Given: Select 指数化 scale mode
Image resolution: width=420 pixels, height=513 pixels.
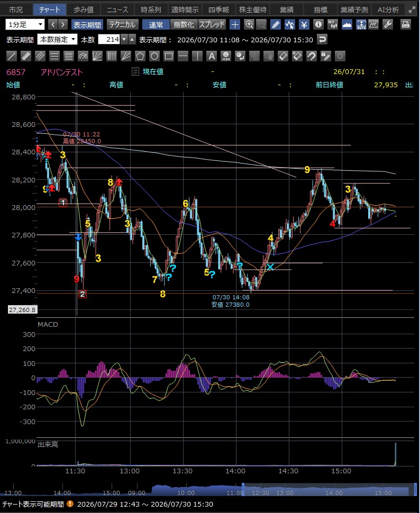Looking at the screenshot, I should [x=184, y=24].
